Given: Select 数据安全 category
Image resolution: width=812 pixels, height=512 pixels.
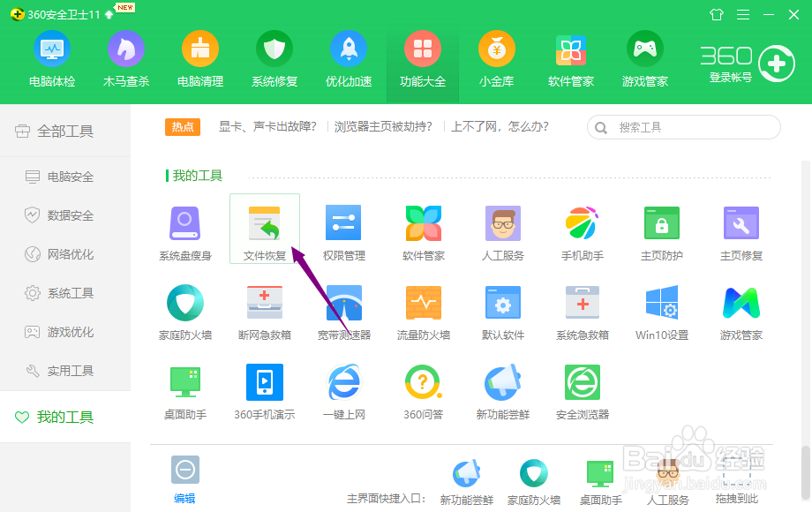Looking at the screenshot, I should (65, 215).
